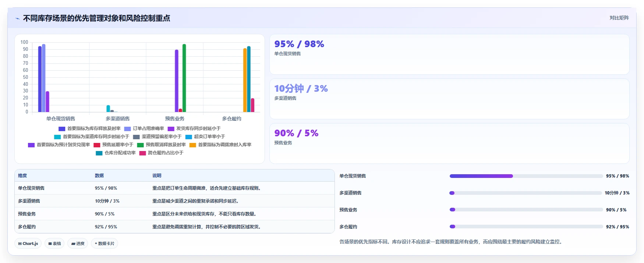Click the 单仓现货销售 progress bar
This screenshot has height=263, width=644.
click(x=526, y=176)
